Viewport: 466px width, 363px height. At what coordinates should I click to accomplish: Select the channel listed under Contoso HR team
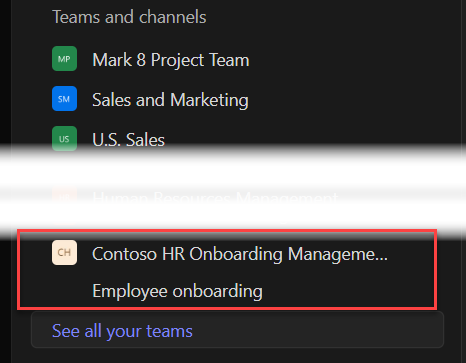tap(177, 291)
